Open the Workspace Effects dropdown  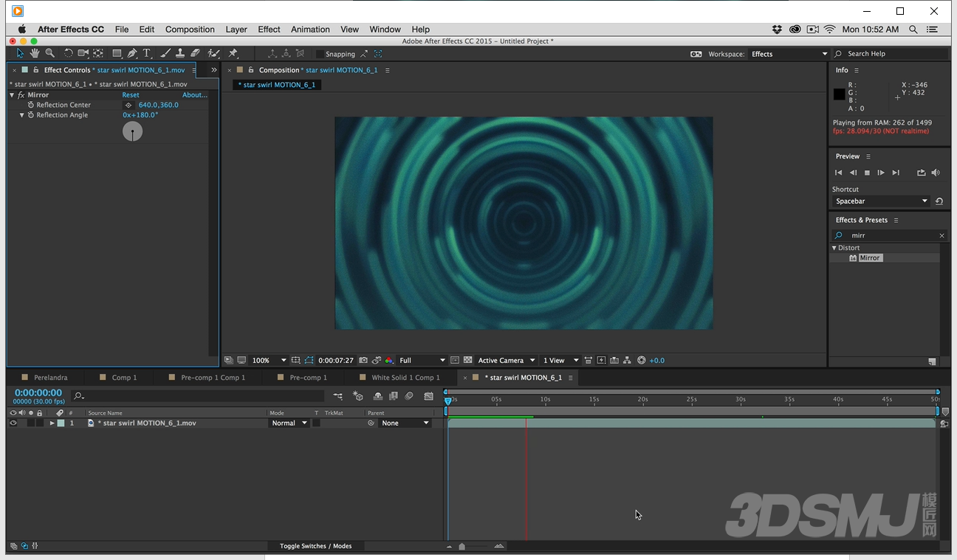tap(789, 54)
